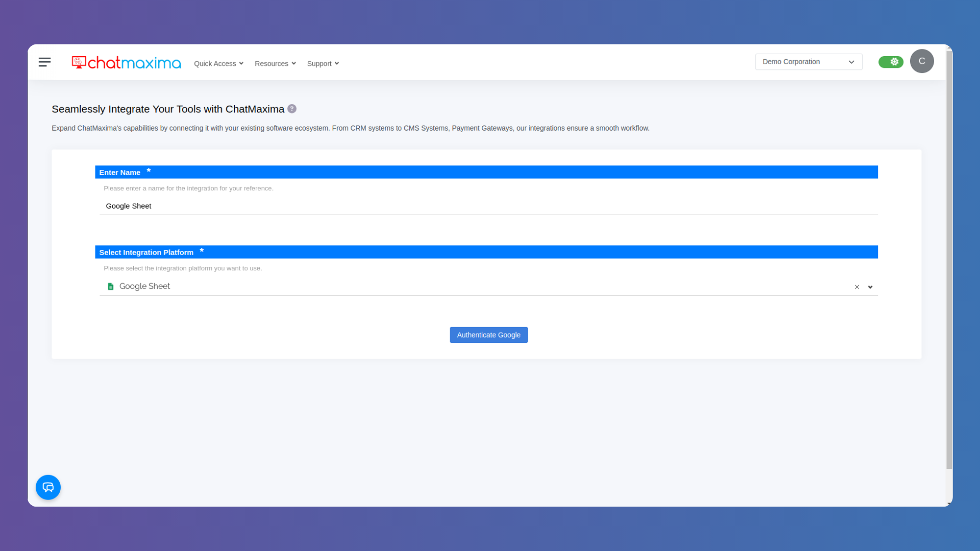Click the Select Integration Platform header bar
The image size is (980, 551).
[146, 252]
